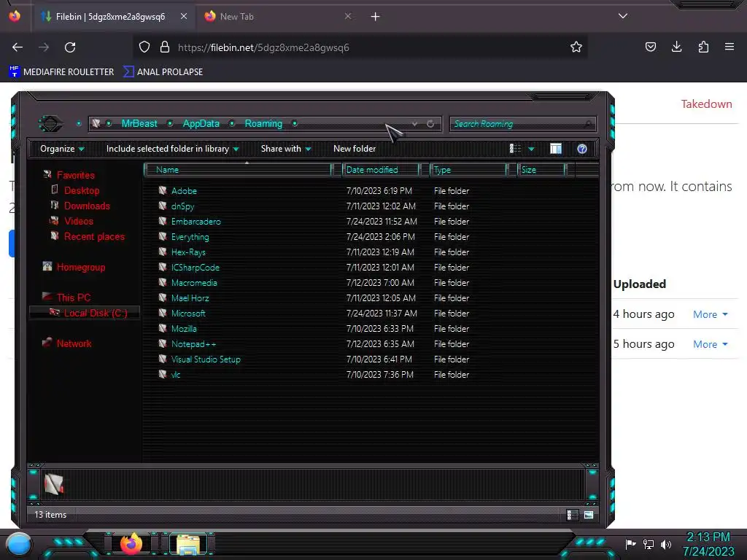Open Firefox from the taskbar
Image resolution: width=747 pixels, height=560 pixels.
coord(131,544)
